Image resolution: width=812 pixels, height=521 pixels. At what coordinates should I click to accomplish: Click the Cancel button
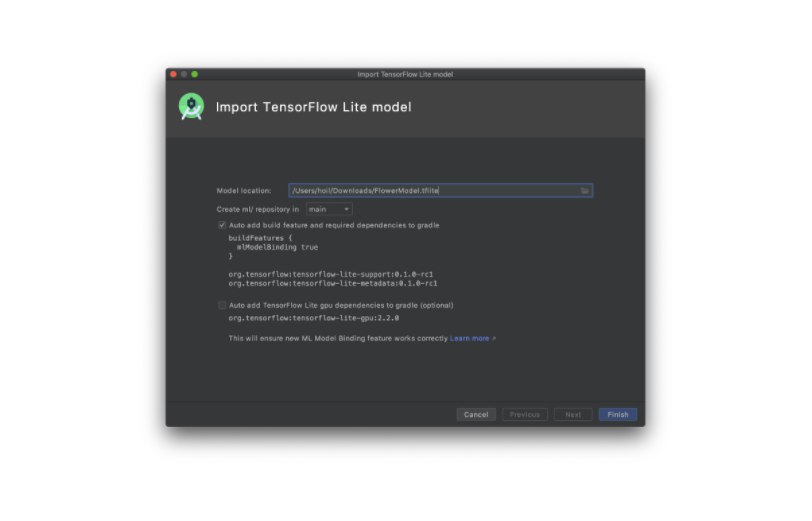476,414
